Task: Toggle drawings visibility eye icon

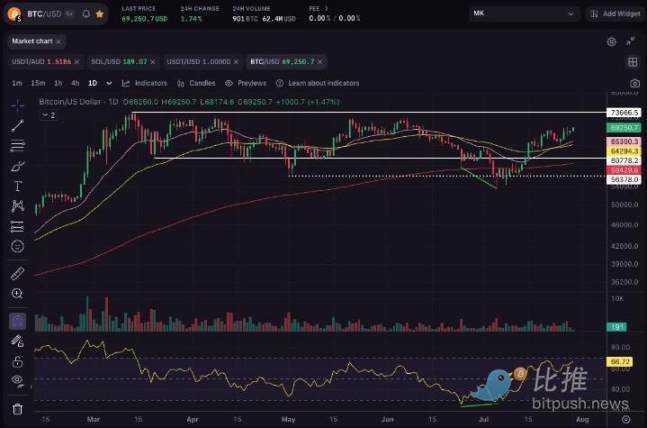Action: (17, 380)
